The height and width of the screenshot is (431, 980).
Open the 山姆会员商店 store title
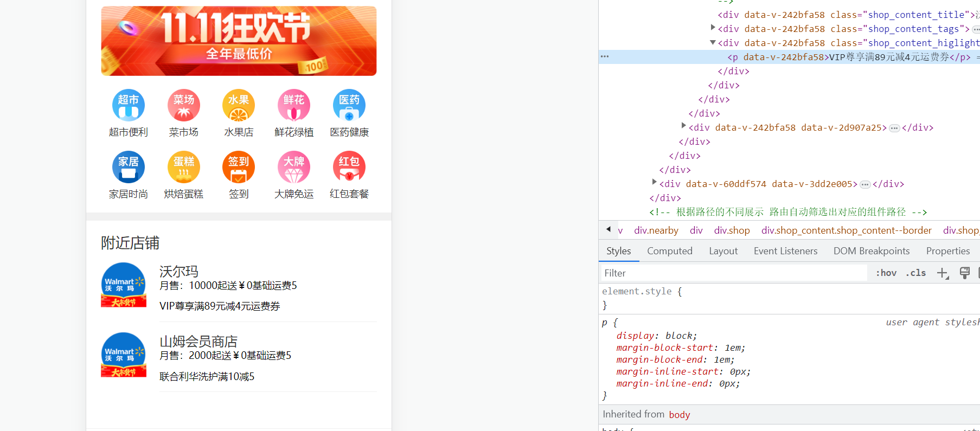coord(198,341)
